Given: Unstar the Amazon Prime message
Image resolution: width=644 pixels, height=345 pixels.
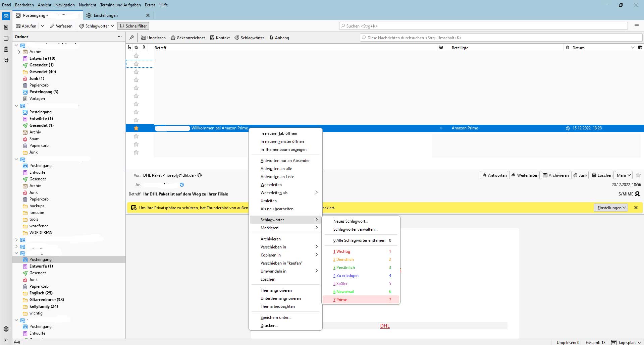Looking at the screenshot, I should (136, 128).
